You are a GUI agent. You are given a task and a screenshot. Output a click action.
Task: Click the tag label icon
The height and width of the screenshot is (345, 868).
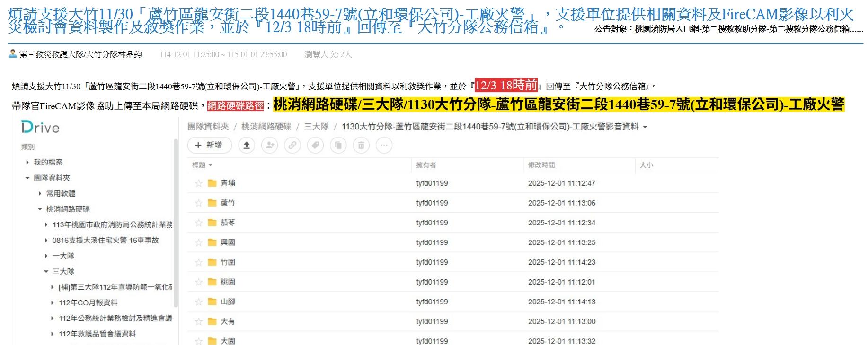coord(315,145)
